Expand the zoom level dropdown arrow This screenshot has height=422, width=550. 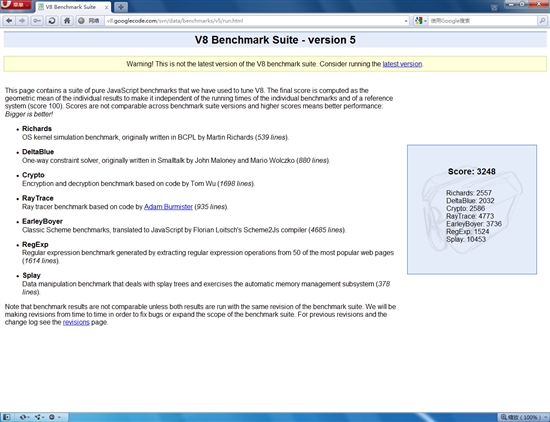coord(546,417)
